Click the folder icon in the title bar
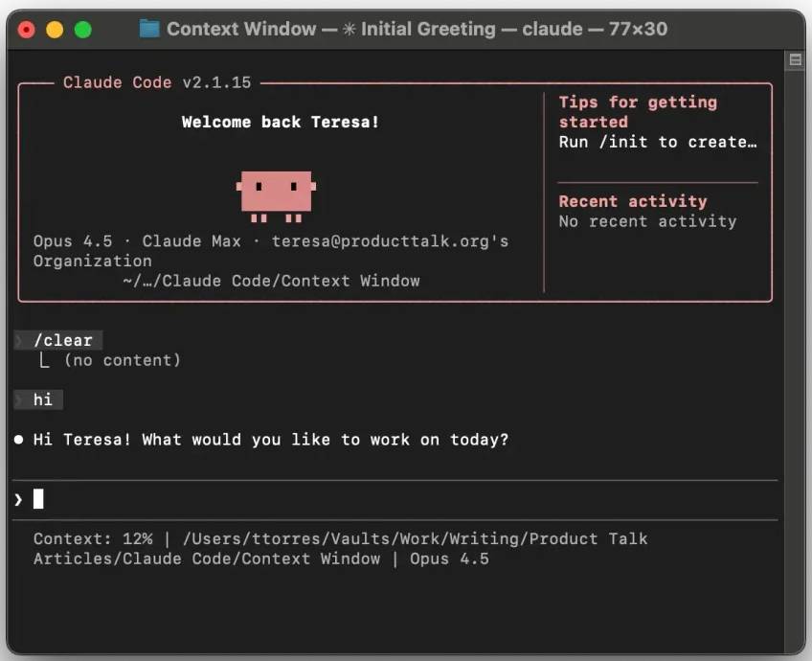 pyautogui.click(x=149, y=29)
